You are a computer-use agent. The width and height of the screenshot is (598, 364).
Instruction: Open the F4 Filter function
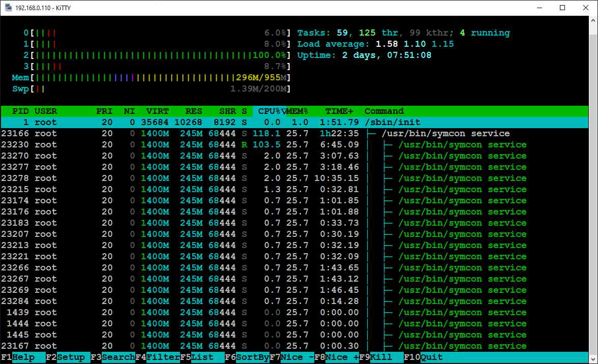pyautogui.click(x=158, y=357)
